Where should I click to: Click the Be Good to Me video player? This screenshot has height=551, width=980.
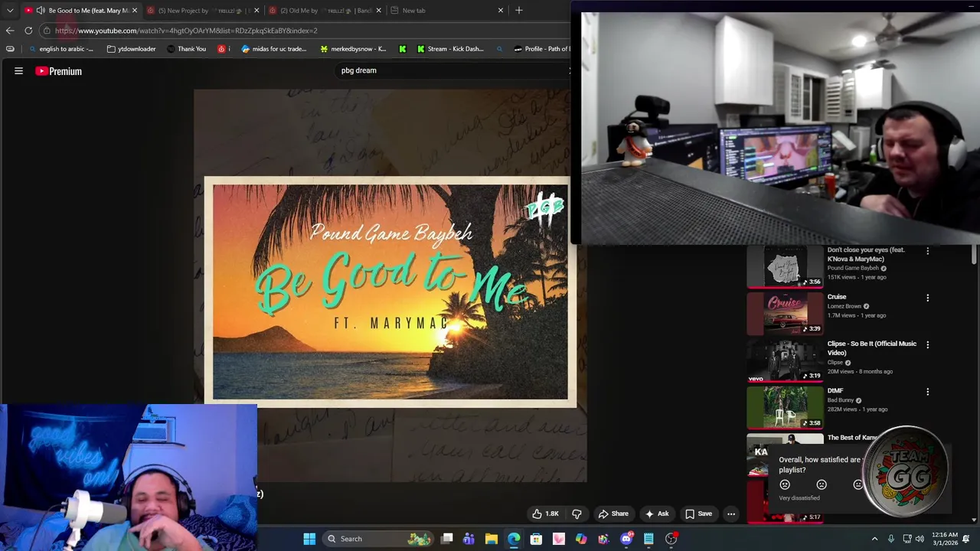point(390,285)
